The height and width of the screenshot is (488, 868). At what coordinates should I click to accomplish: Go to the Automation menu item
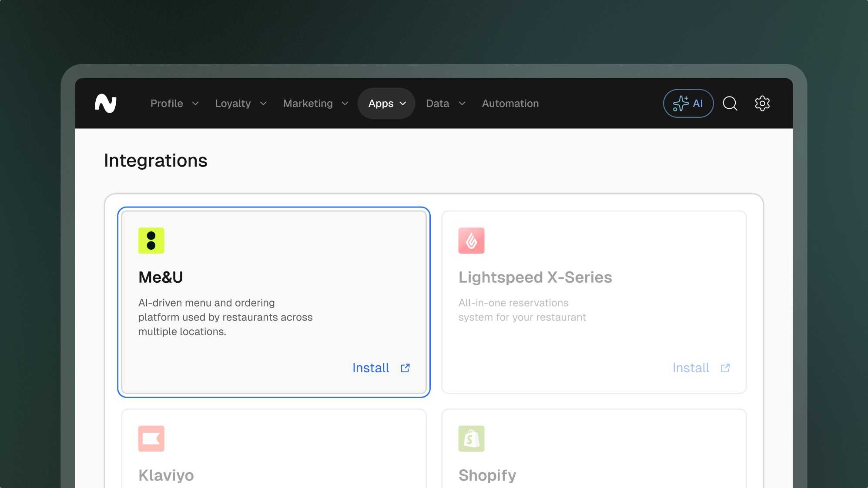click(510, 104)
